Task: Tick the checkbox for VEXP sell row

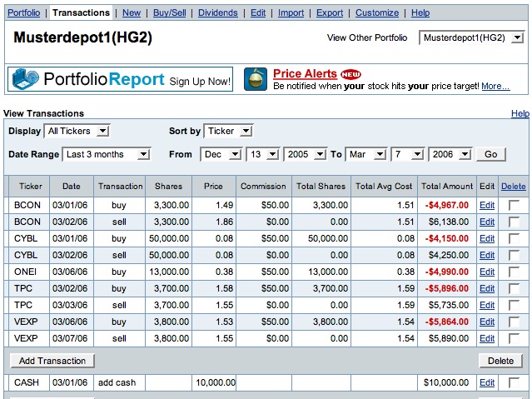Action: [514, 338]
